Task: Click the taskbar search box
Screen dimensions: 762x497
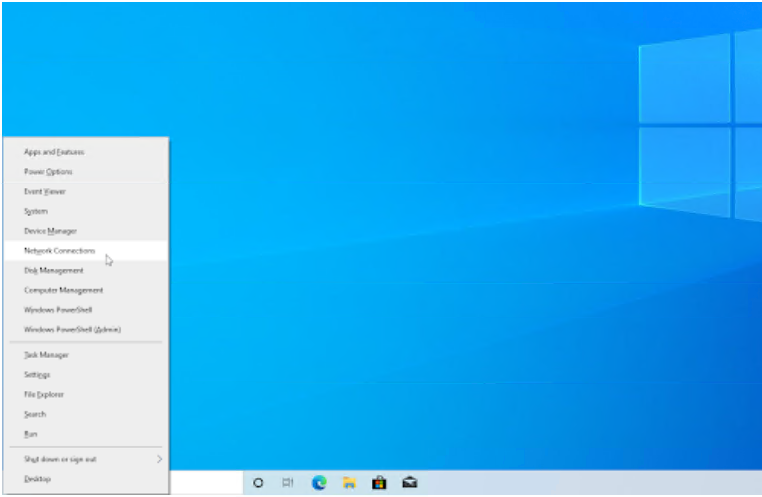Action: click(x=205, y=483)
